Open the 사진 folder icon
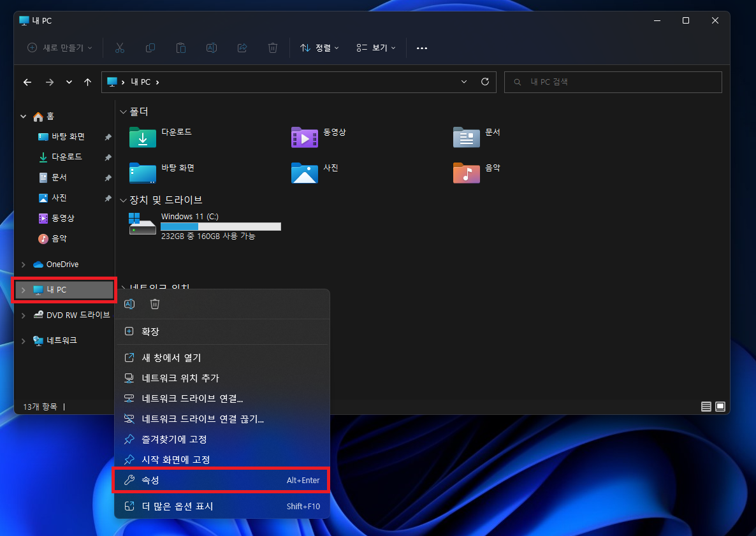This screenshot has width=756, height=536. coord(304,173)
